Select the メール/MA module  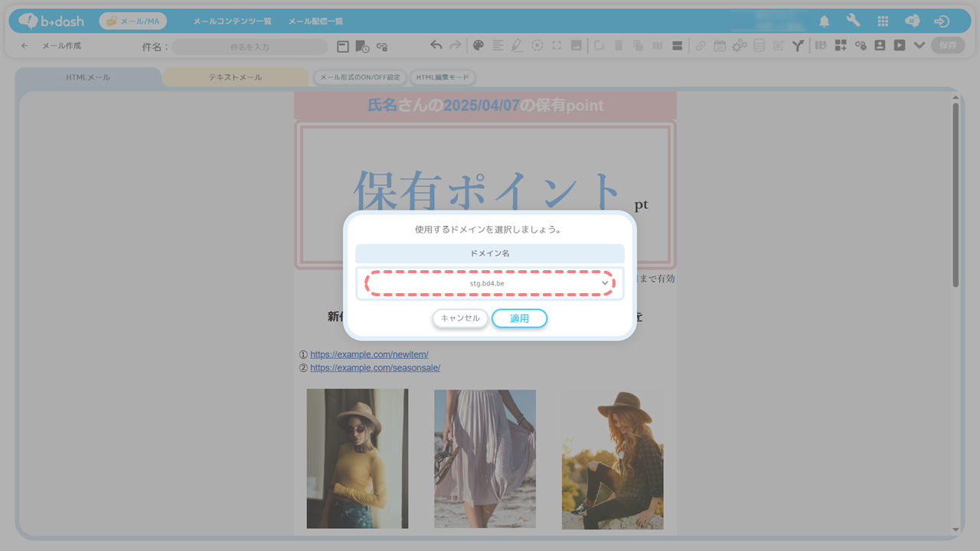[x=133, y=21]
